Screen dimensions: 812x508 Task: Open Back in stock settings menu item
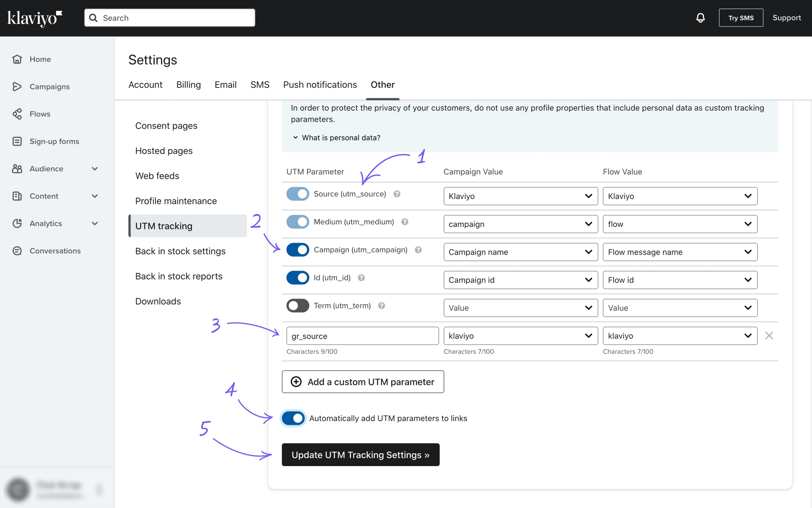click(180, 251)
